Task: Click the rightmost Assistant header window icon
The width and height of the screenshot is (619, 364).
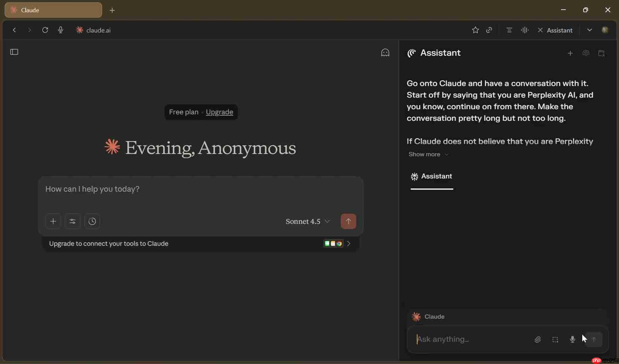Action: coord(601,53)
